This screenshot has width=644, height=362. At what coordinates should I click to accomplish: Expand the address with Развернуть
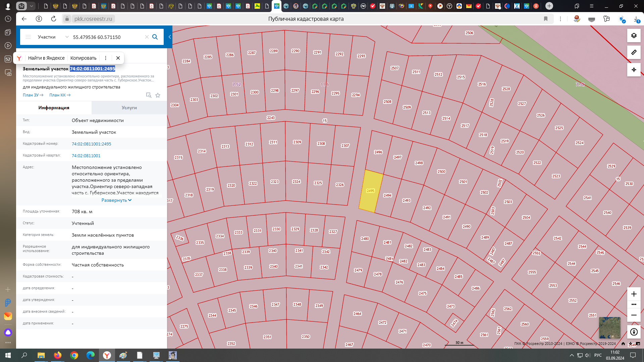116,200
